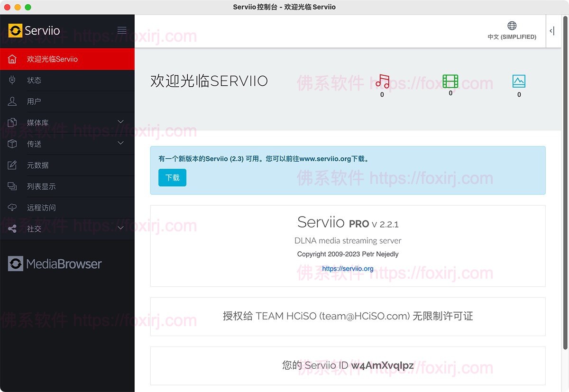
Task: Click the hamburger menu at sidebar top
Action: 122,30
